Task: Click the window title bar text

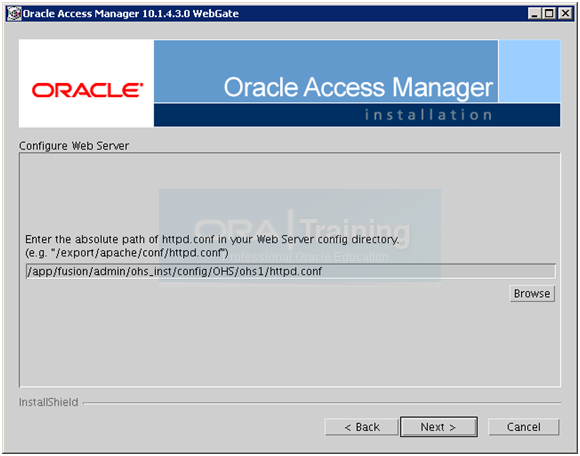Action: coord(131,14)
